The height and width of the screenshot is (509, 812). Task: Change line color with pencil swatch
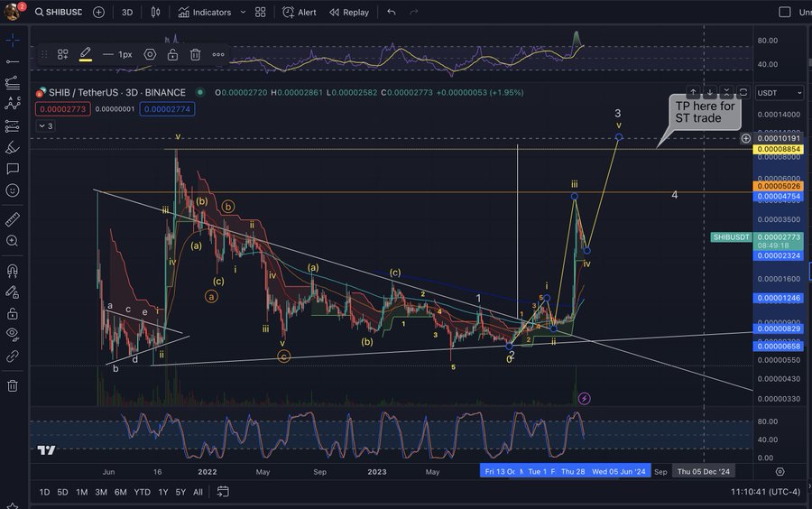click(86, 54)
